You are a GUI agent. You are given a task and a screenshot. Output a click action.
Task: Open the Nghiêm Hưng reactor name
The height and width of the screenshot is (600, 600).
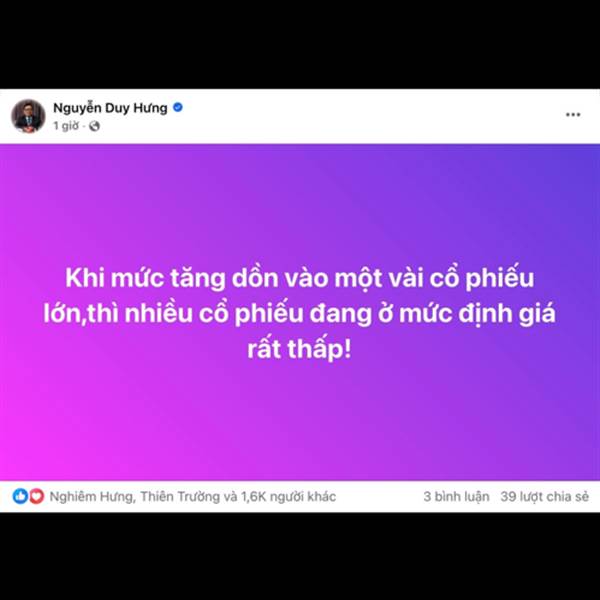(x=92, y=497)
